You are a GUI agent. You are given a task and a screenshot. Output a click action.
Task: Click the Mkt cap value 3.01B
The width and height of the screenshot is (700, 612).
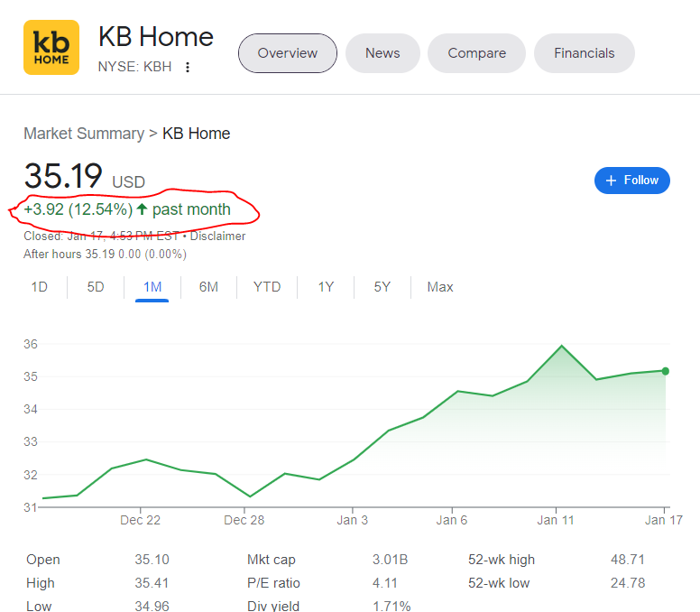(391, 560)
